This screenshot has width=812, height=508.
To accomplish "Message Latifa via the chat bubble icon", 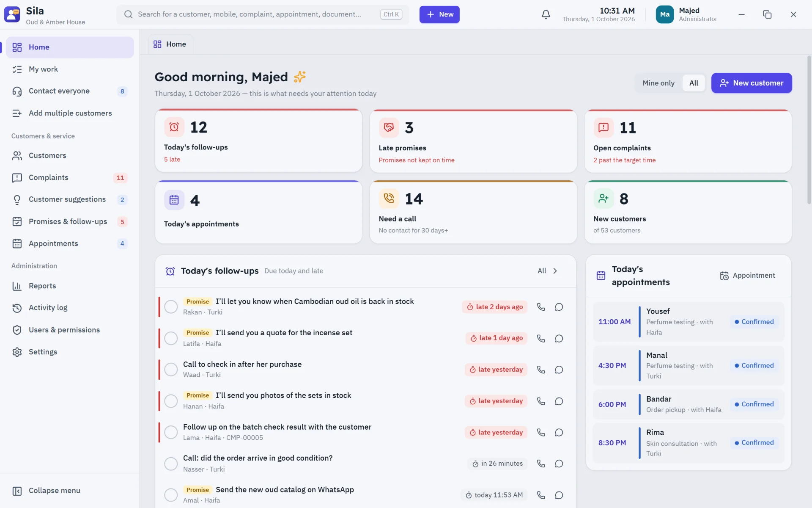I will click(x=559, y=338).
